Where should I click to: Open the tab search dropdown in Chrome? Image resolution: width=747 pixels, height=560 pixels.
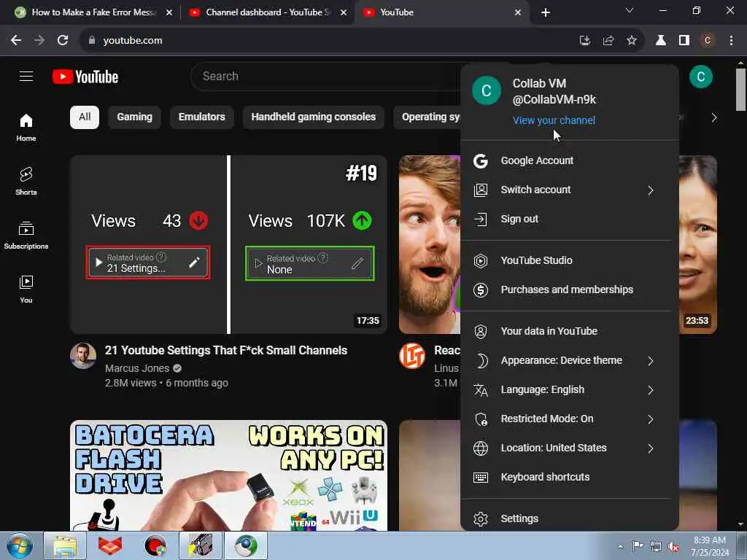[x=630, y=10]
